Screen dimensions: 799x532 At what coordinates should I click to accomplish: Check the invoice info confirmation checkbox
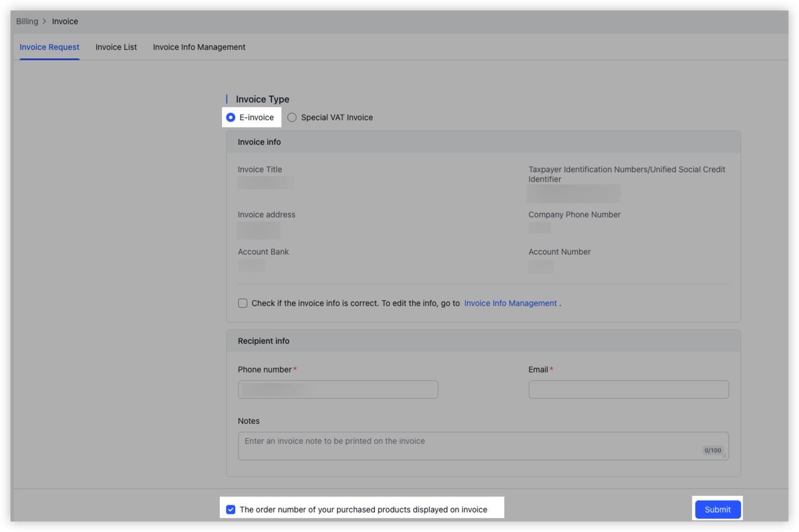[x=243, y=303]
